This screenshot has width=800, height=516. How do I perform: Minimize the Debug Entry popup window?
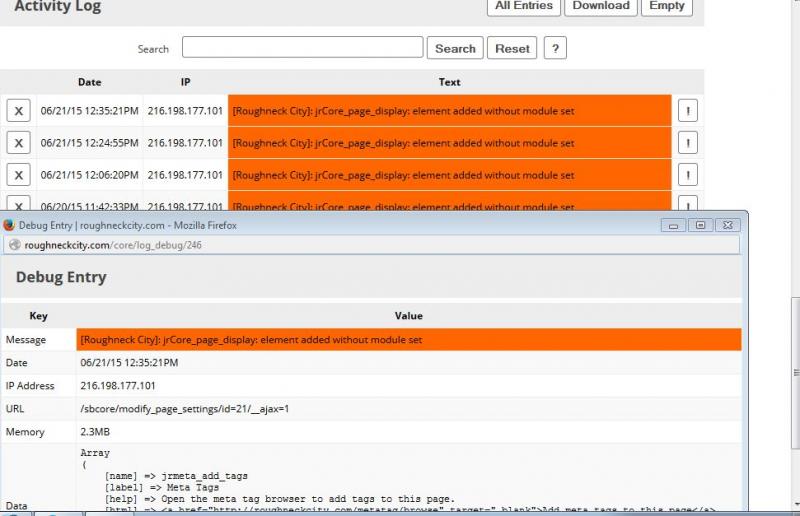point(675,226)
